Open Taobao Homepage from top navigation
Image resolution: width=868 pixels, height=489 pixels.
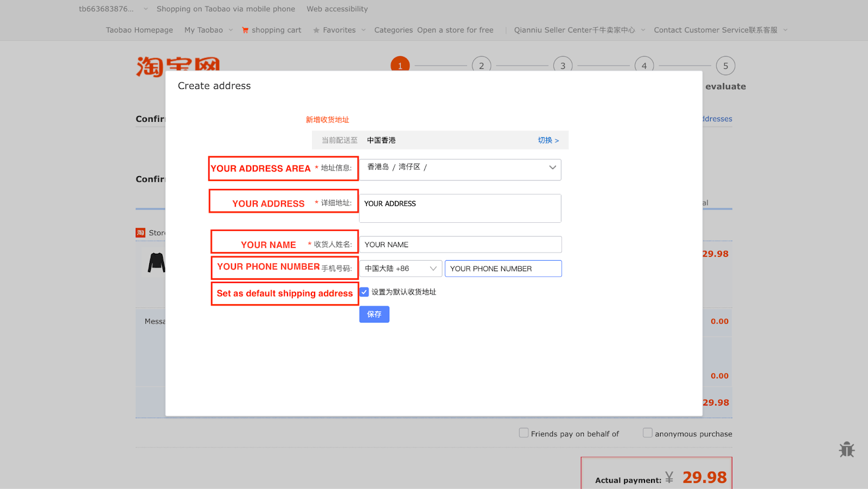[x=139, y=30]
